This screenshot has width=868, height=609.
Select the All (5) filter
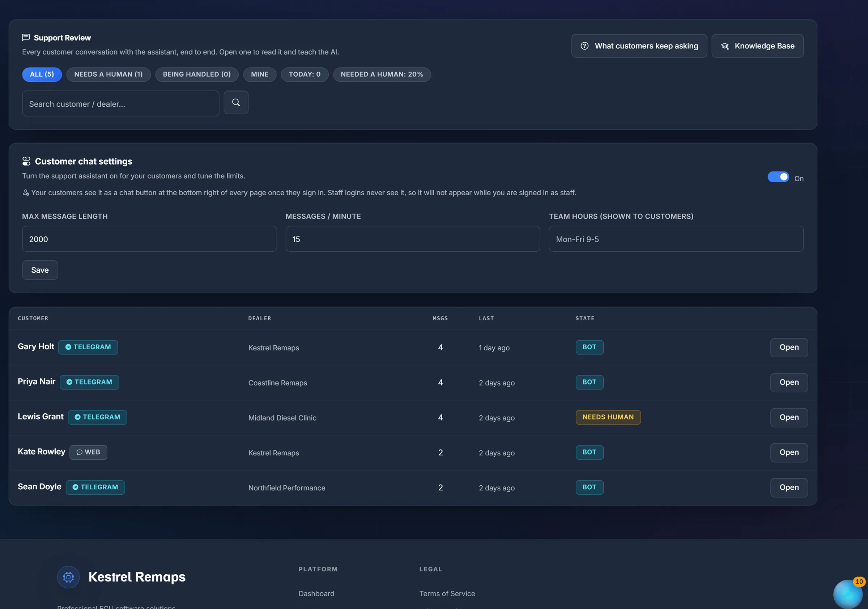click(42, 74)
